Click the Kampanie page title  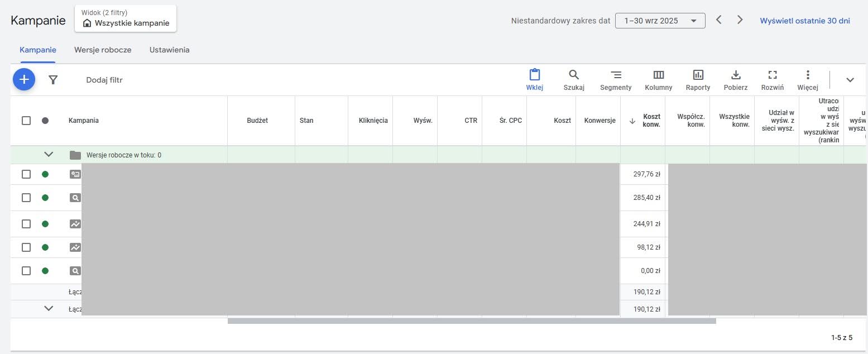tap(38, 21)
